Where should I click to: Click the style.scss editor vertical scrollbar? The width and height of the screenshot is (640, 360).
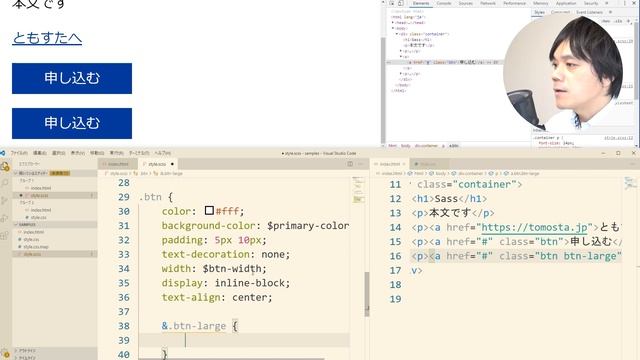[x=367, y=294]
